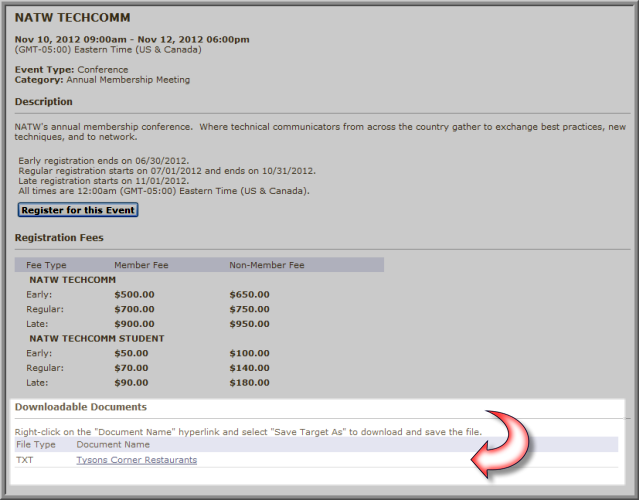Click the Member Fee column header
The image size is (639, 500).
(141, 265)
